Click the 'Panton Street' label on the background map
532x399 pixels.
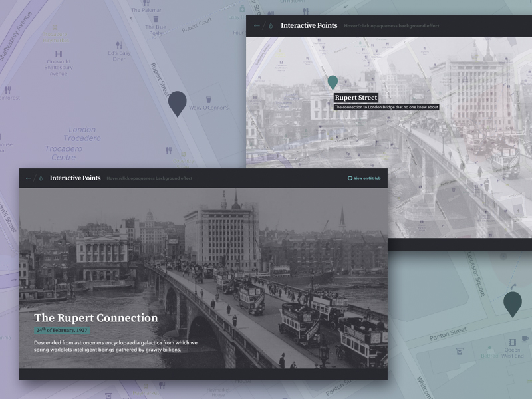coord(448,334)
